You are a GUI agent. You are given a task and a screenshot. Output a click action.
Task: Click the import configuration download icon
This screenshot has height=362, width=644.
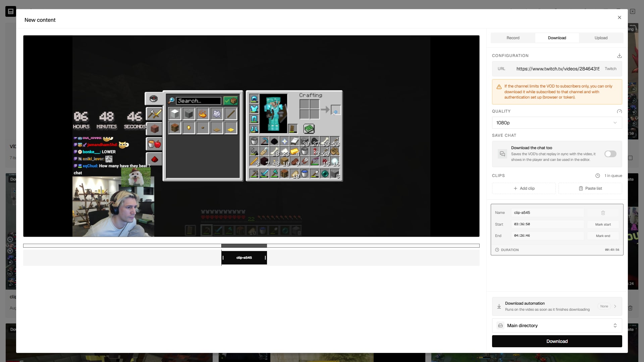(x=619, y=56)
